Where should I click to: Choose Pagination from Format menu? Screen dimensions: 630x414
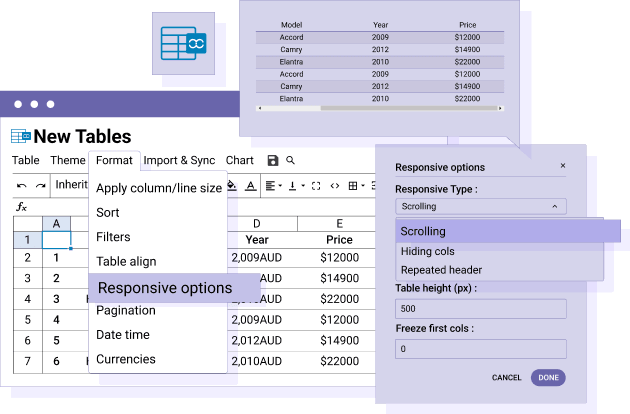pyautogui.click(x=126, y=310)
